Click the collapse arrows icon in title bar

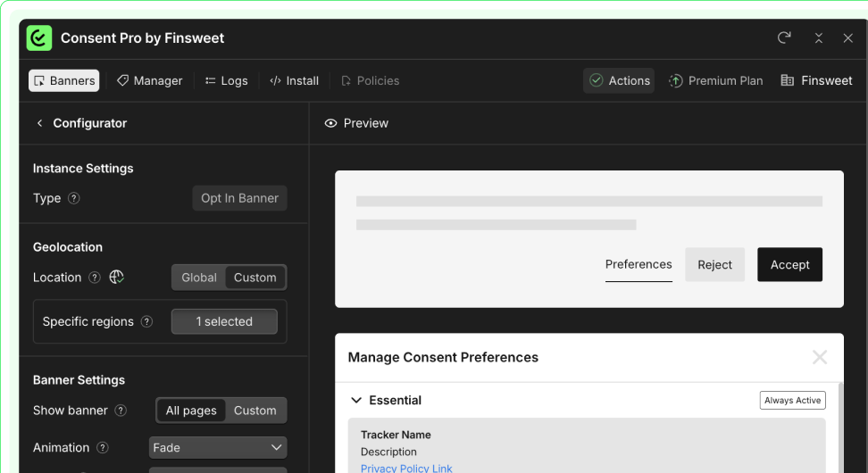[x=819, y=37]
